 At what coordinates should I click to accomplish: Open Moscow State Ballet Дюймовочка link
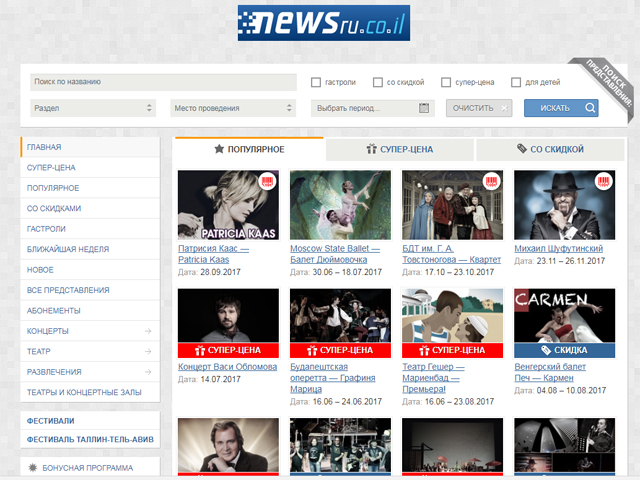click(335, 254)
